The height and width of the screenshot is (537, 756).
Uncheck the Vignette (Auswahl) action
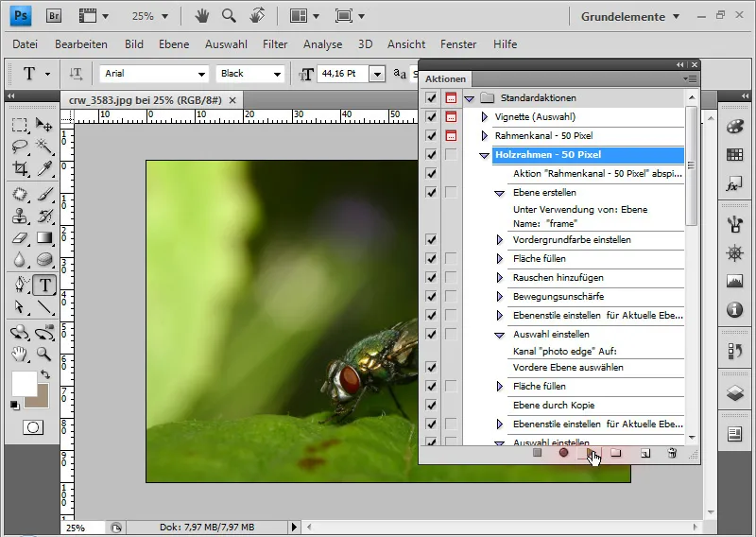(431, 117)
